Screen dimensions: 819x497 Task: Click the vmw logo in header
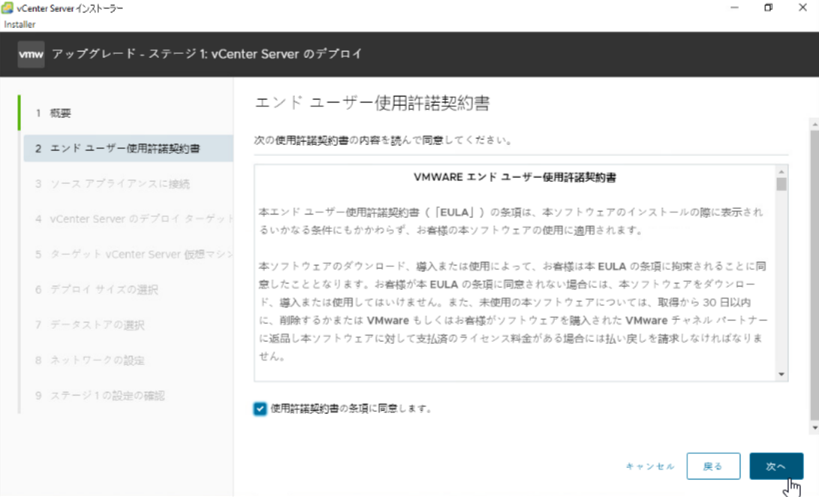[31, 54]
